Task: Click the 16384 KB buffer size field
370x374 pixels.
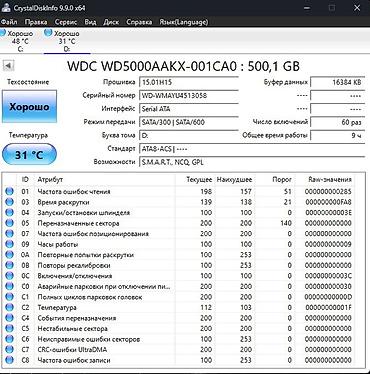Action: tap(338, 82)
